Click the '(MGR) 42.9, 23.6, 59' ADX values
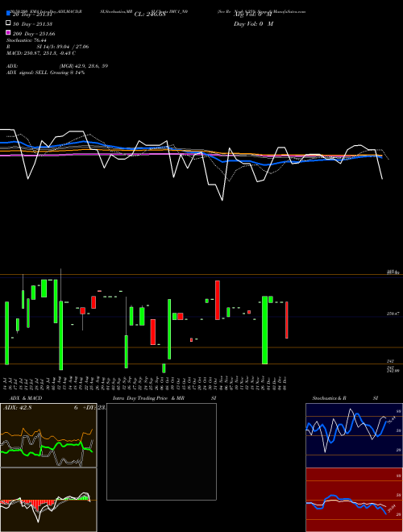403x532 pixels. coord(84,66)
